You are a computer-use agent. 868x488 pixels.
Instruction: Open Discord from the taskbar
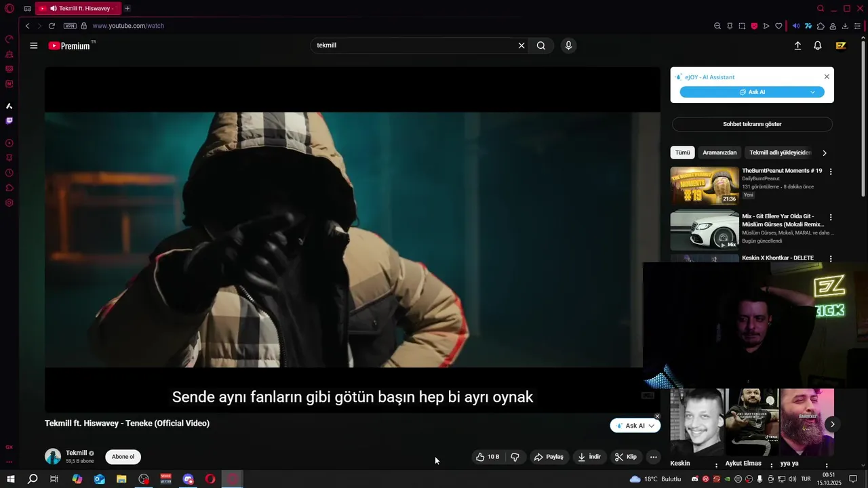tap(189, 479)
